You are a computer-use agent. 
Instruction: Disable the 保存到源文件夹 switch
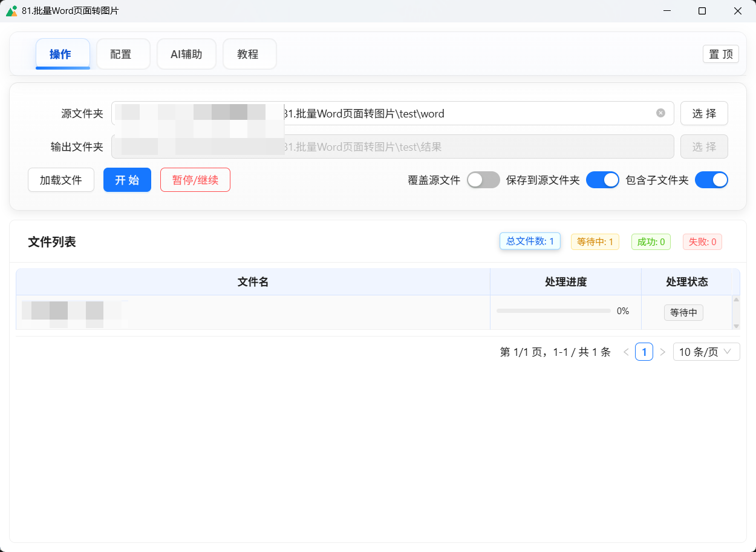(602, 180)
